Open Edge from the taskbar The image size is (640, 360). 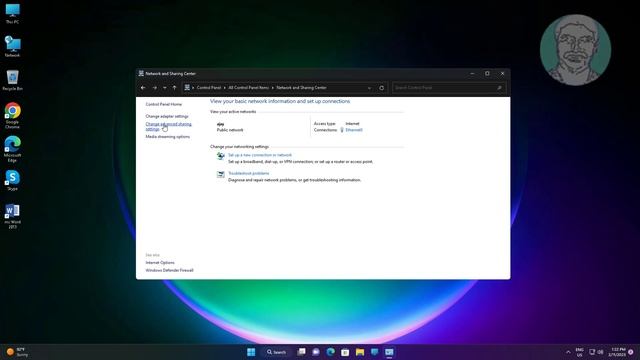(x=331, y=352)
